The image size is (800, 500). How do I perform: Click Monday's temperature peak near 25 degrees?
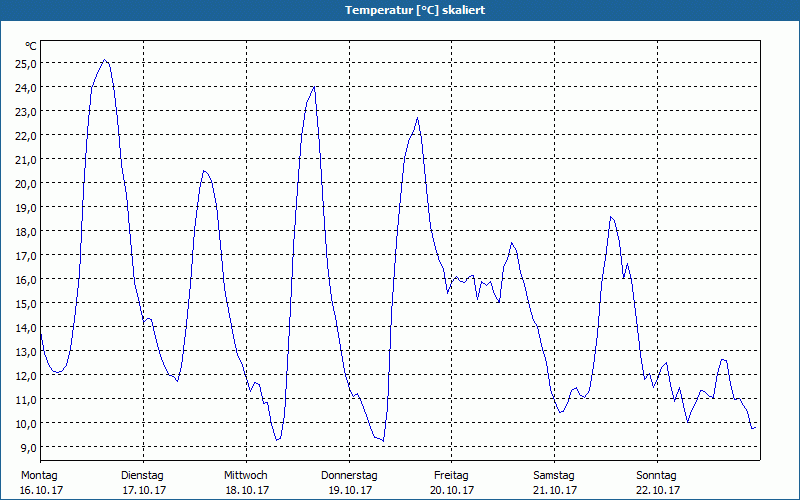pyautogui.click(x=105, y=60)
